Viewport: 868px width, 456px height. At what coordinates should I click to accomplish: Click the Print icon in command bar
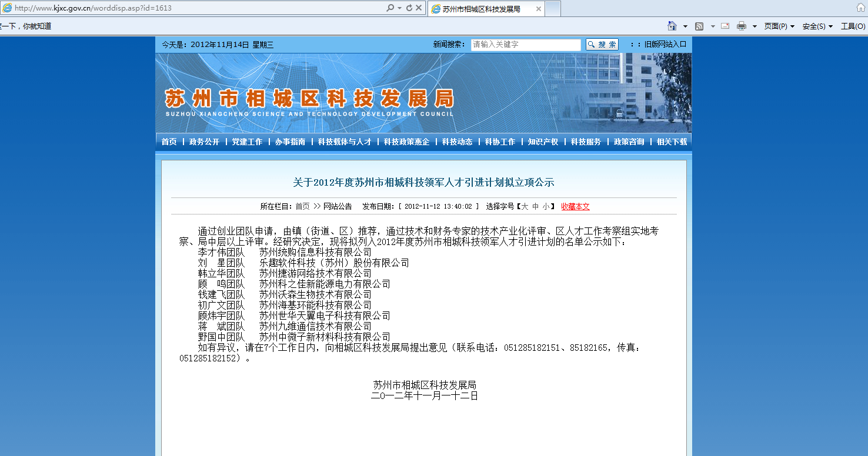742,26
